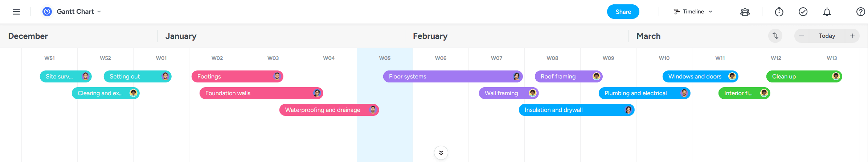Click the Share button
868x162 pixels.
(623, 12)
